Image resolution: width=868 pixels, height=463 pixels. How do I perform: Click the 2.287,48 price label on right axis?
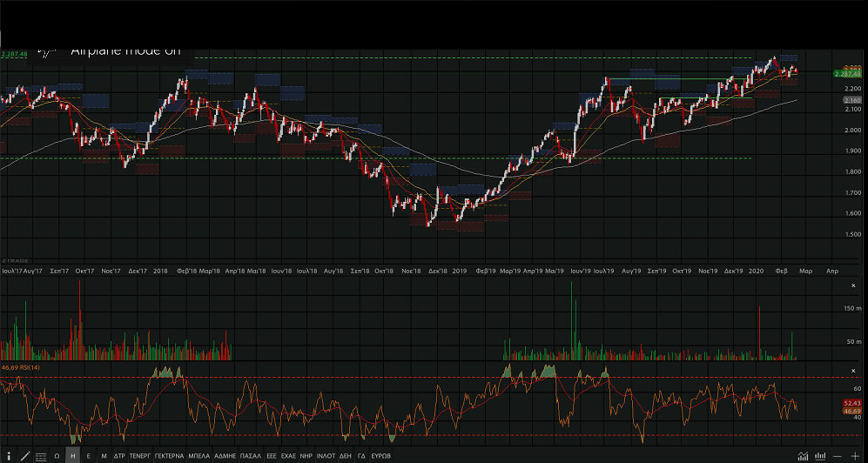click(x=847, y=74)
